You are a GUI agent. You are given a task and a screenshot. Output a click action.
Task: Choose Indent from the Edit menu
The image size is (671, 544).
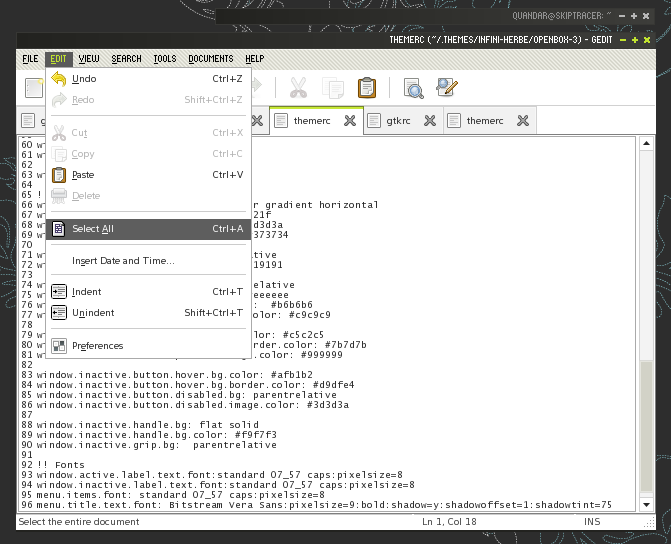(x=148, y=292)
